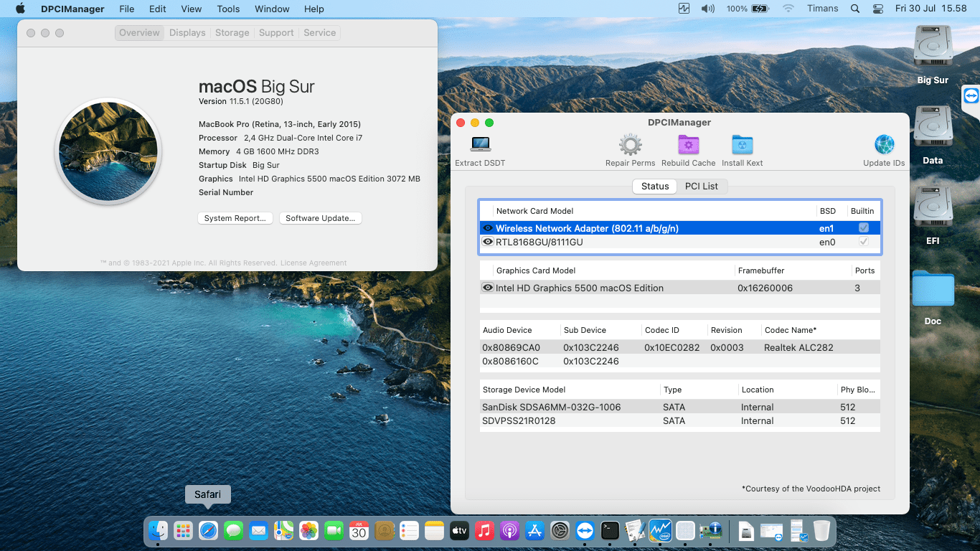Open the Tools menu
This screenshot has width=980, height=551.
click(228, 9)
